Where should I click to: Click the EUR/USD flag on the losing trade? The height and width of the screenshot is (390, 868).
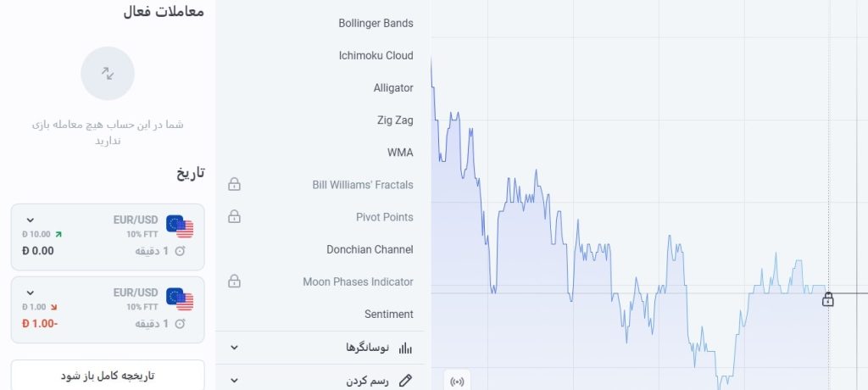click(180, 299)
